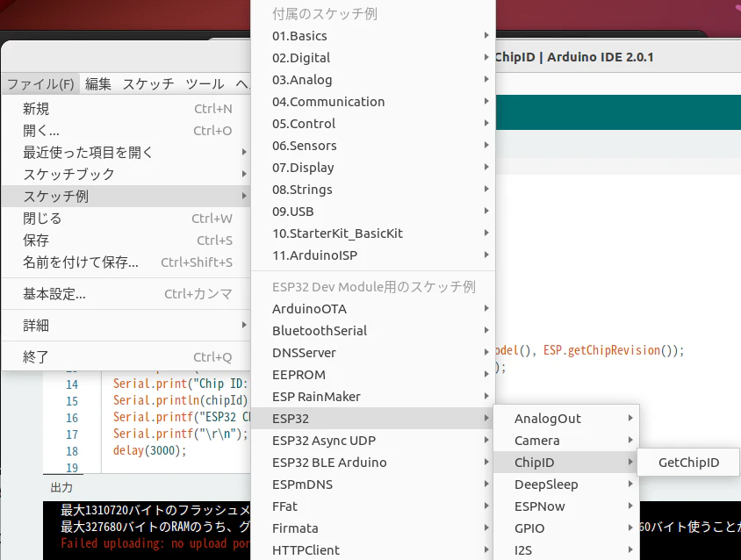The image size is (741, 560).
Task: Open the 03.Analog examples
Action: pyautogui.click(x=373, y=80)
